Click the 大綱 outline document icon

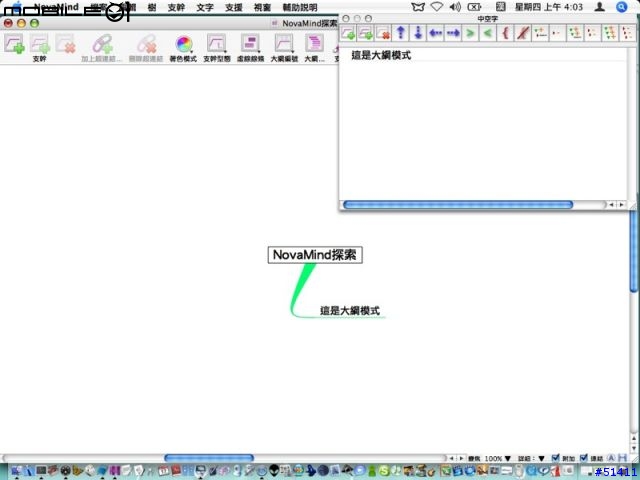314,44
